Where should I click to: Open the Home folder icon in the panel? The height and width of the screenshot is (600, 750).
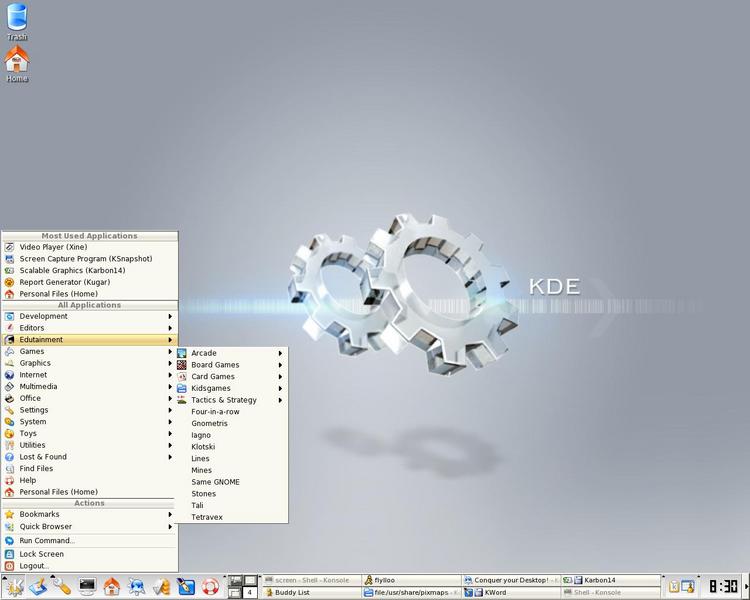(112, 587)
